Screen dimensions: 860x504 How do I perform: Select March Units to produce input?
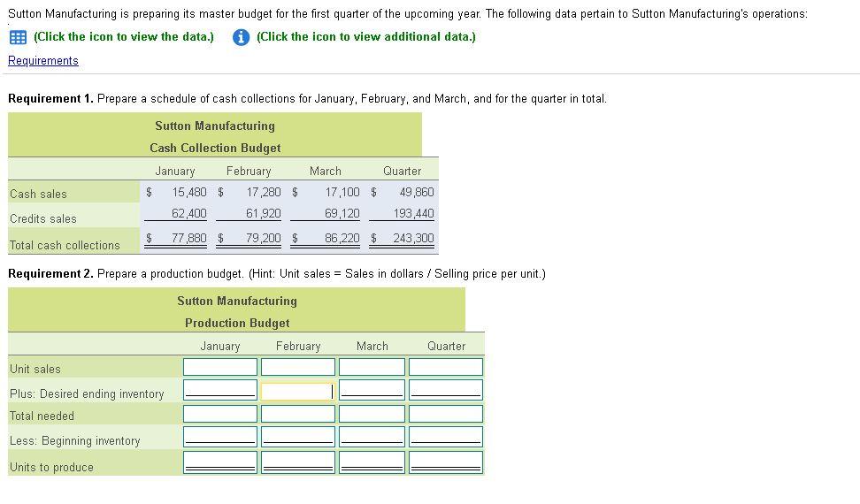click(x=372, y=462)
